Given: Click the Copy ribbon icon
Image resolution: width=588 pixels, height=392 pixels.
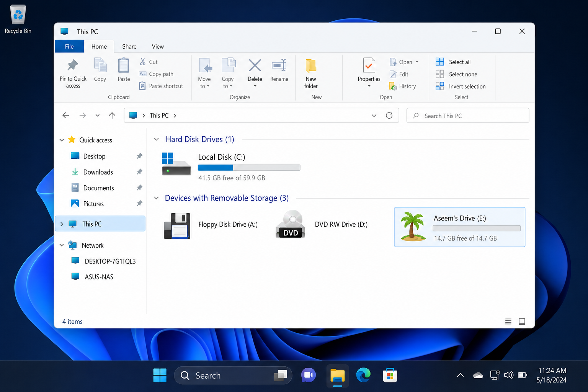Looking at the screenshot, I should (x=100, y=65).
